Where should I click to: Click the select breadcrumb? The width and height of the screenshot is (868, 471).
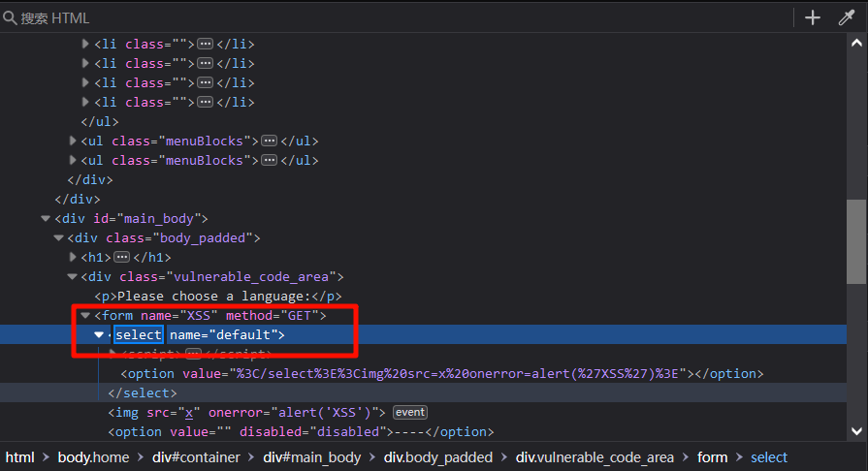pos(769,457)
